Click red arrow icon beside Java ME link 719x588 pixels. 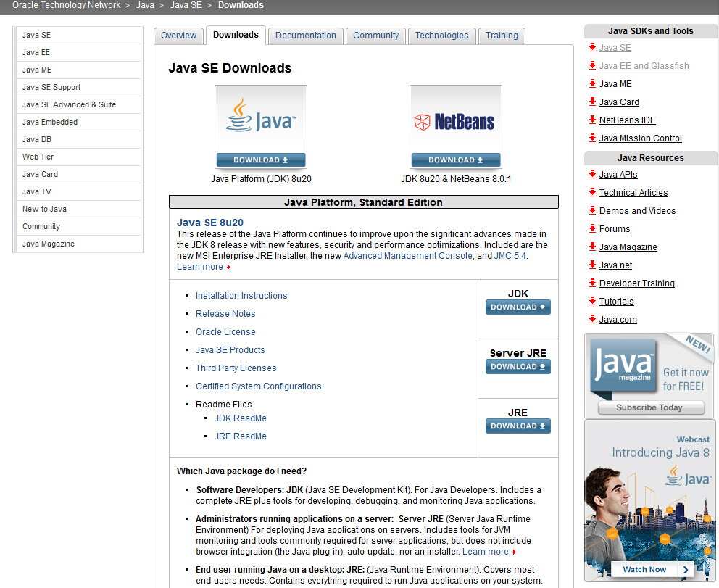[x=592, y=83]
